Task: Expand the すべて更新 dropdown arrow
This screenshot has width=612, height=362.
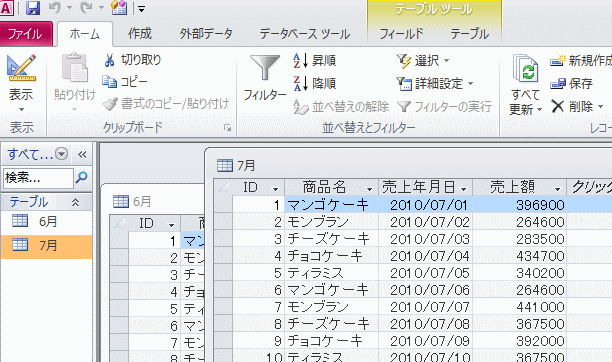Action: (x=539, y=110)
